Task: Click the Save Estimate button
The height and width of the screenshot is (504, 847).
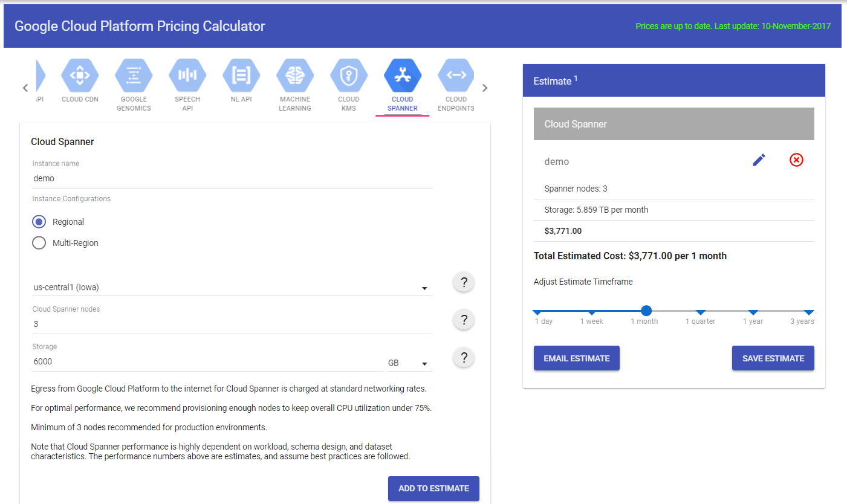Action: pyautogui.click(x=773, y=358)
